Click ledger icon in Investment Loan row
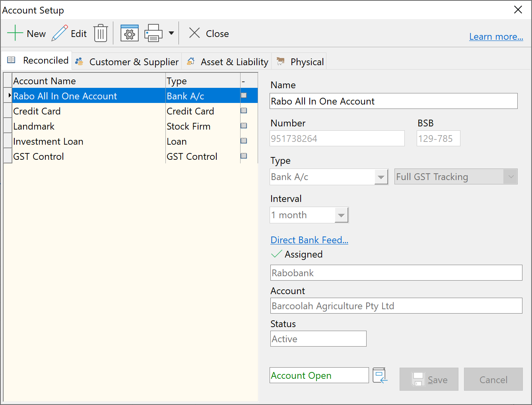Viewport: 532px width, 405px height. [244, 141]
